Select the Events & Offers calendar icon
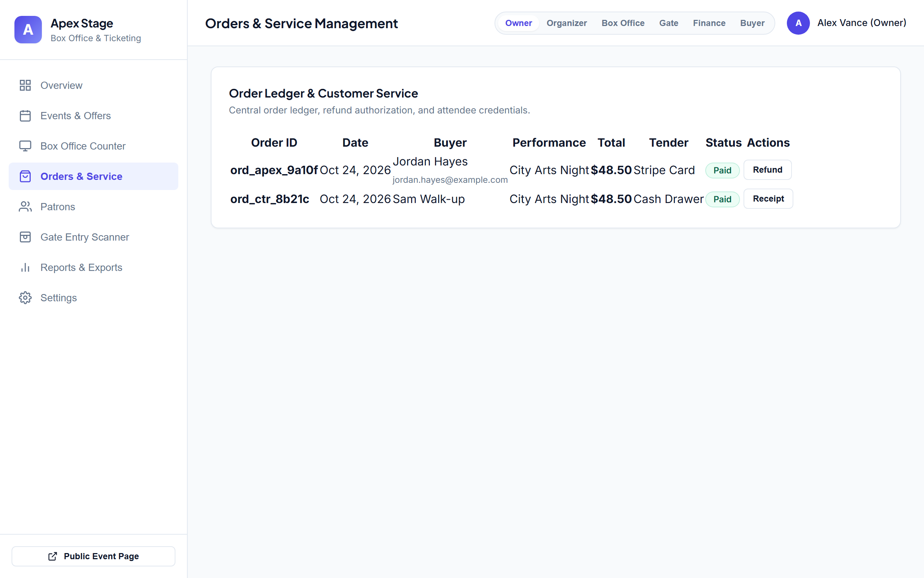Image resolution: width=924 pixels, height=578 pixels. 25,116
